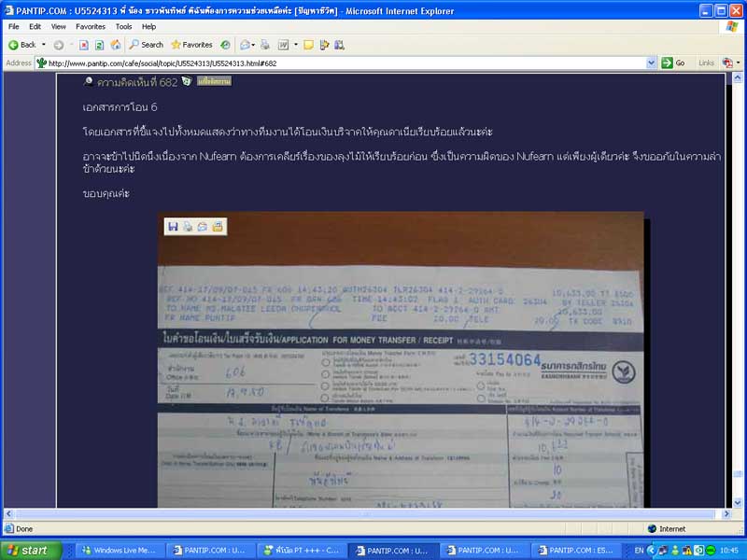Switch to the PT +++ taskbar window
The image size is (747, 560).
click(303, 550)
